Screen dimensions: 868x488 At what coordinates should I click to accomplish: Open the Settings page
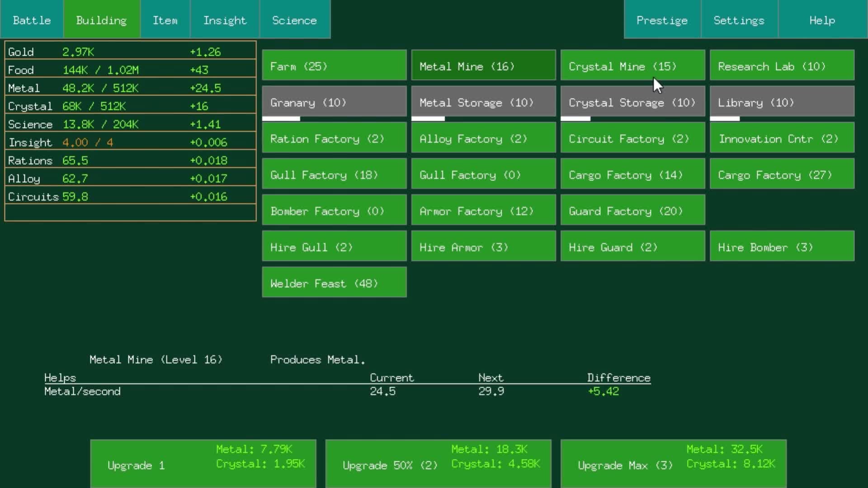[739, 20]
